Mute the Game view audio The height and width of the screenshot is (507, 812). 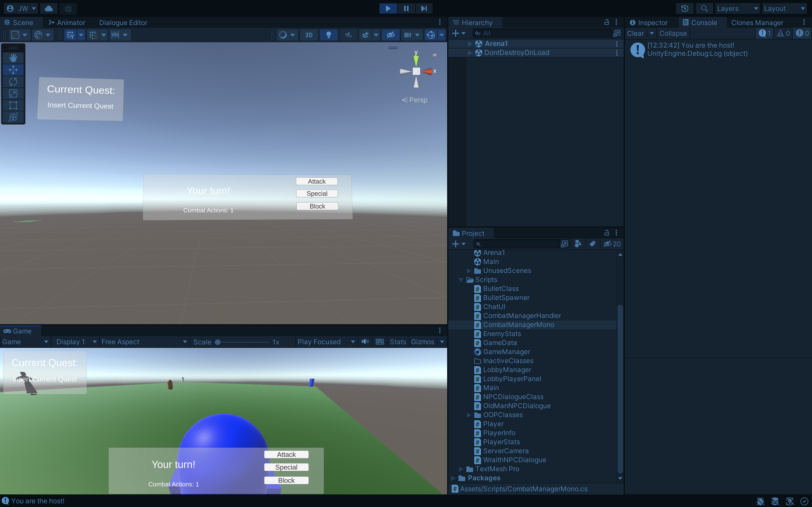pyautogui.click(x=365, y=342)
